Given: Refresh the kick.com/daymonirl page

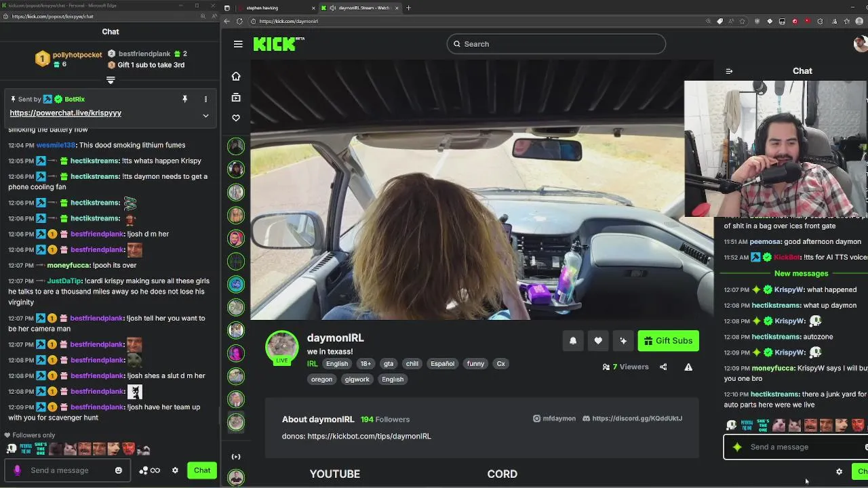Looking at the screenshot, I should click(239, 21).
